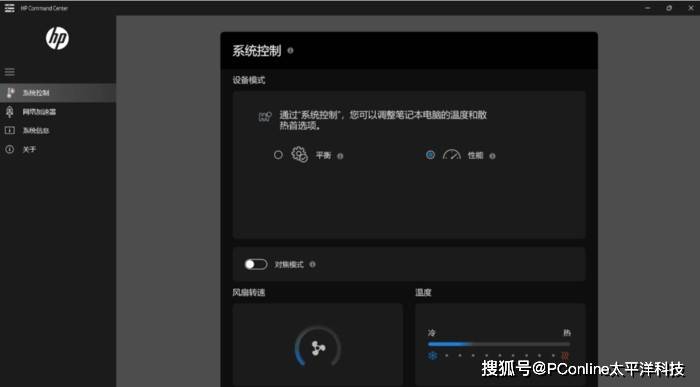Show info for 平衡 mode via its info icon
The width and height of the screenshot is (700, 387).
[340, 156]
